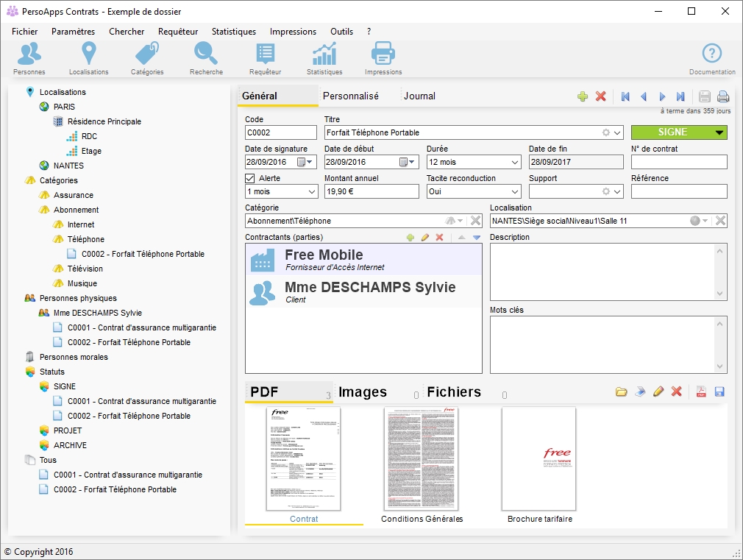Export the document using the PDF icon
Image resolution: width=743 pixels, height=560 pixels.
click(701, 392)
